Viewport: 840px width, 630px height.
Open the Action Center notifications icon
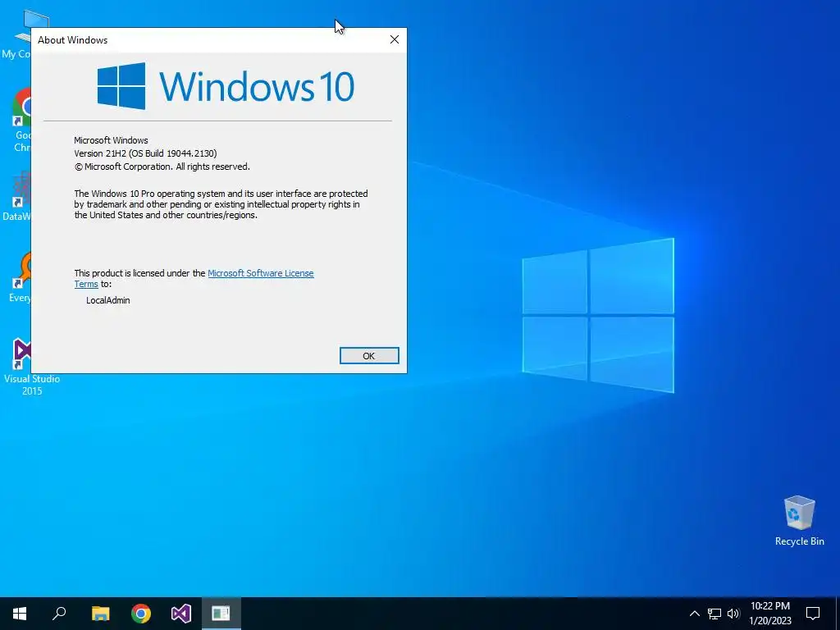(813, 614)
